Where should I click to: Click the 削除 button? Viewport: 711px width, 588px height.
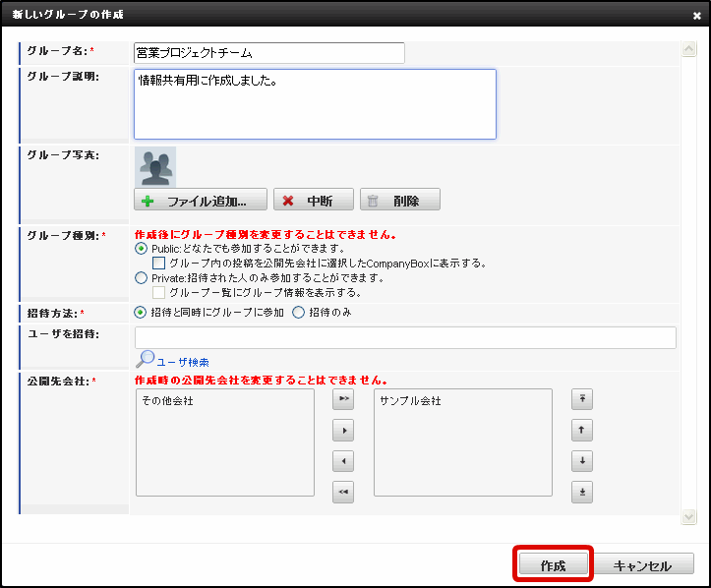click(x=400, y=200)
